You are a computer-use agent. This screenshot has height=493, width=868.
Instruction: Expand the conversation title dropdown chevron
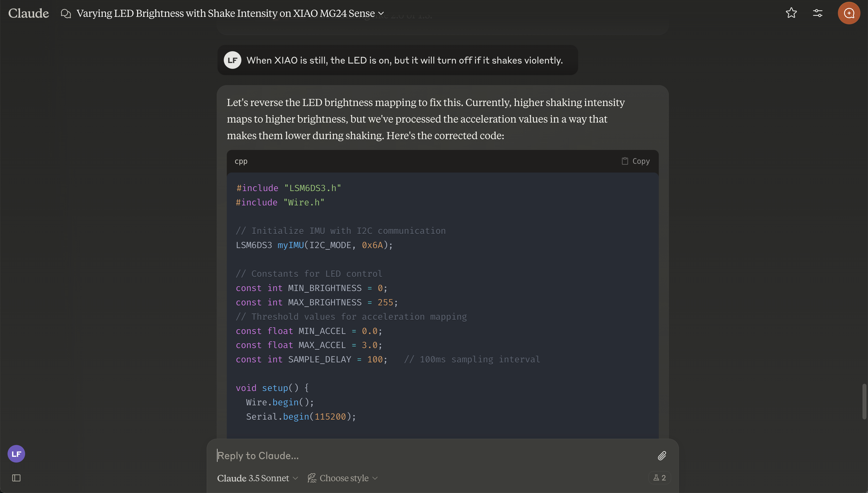click(x=381, y=14)
